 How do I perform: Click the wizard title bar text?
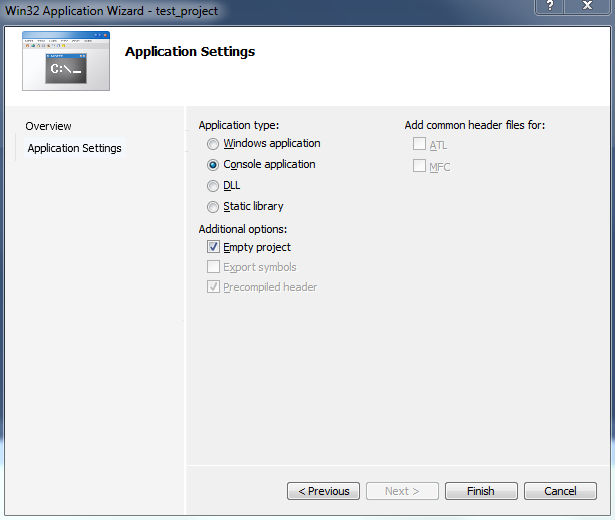pos(112,11)
